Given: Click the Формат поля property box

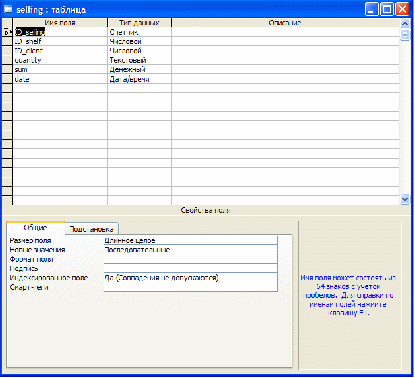Looking at the screenshot, I should coord(190,259).
